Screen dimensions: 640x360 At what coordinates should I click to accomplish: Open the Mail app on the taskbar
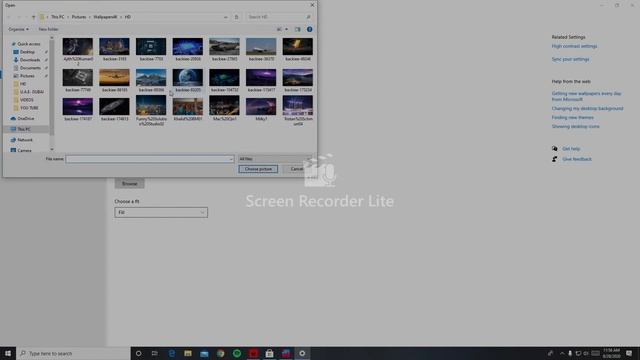pos(204,353)
